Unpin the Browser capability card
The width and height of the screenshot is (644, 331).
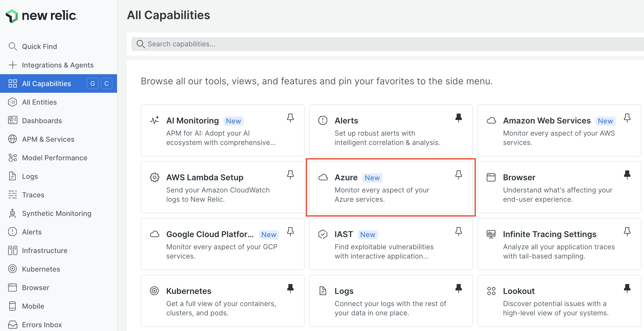click(x=627, y=175)
